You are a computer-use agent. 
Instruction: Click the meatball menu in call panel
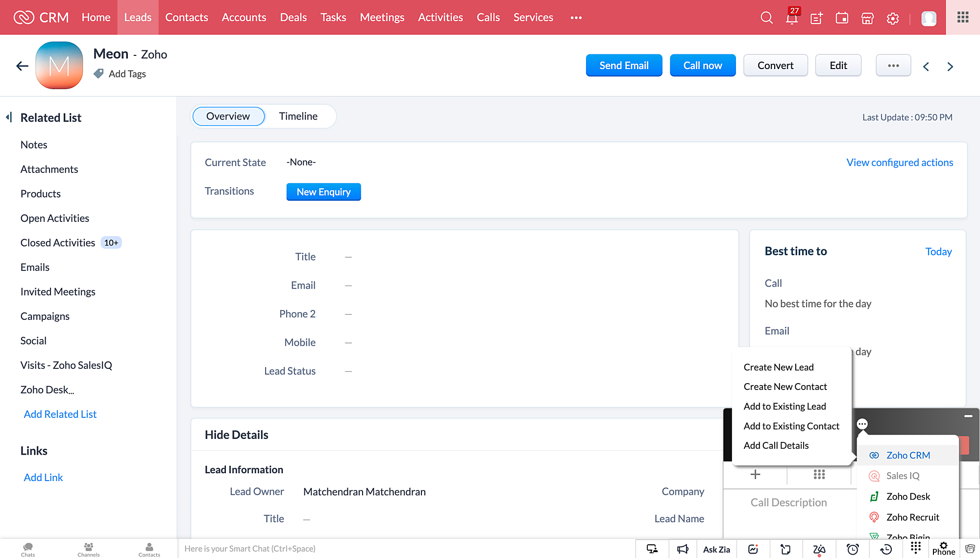pos(862,424)
